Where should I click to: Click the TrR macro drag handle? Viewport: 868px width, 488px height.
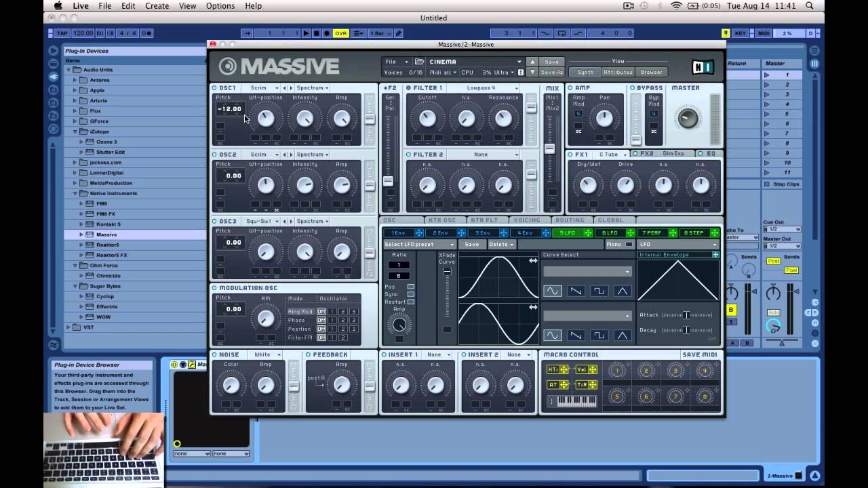593,384
